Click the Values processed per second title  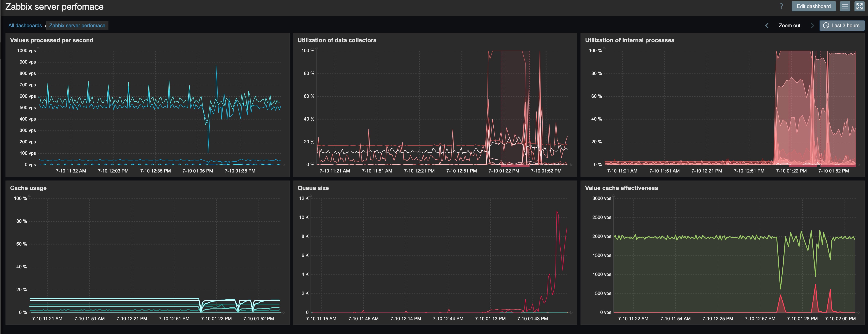coord(52,40)
